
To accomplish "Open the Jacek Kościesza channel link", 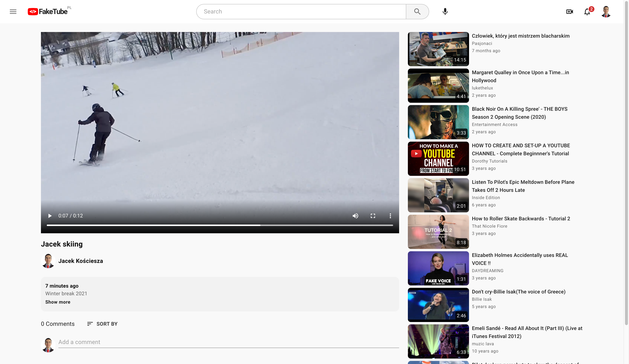I will coord(81,261).
